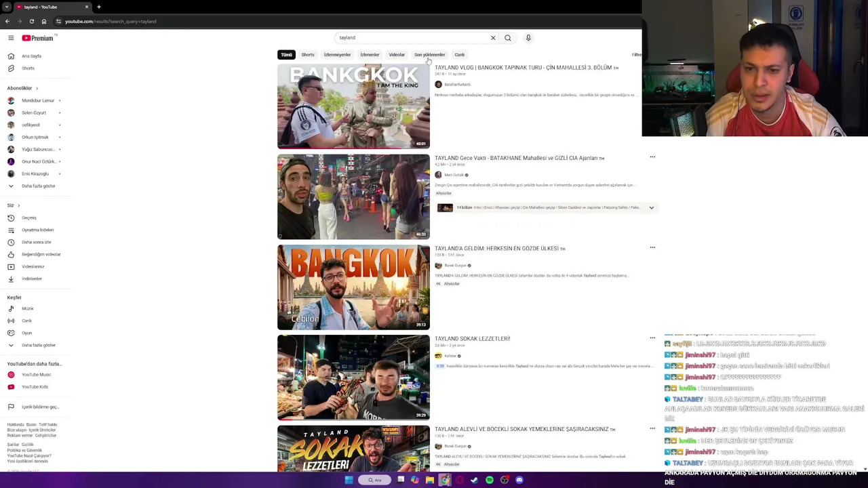Screen dimensions: 868x488
Task: Open the hamburger guide menu icon
Action: [x=11, y=38]
